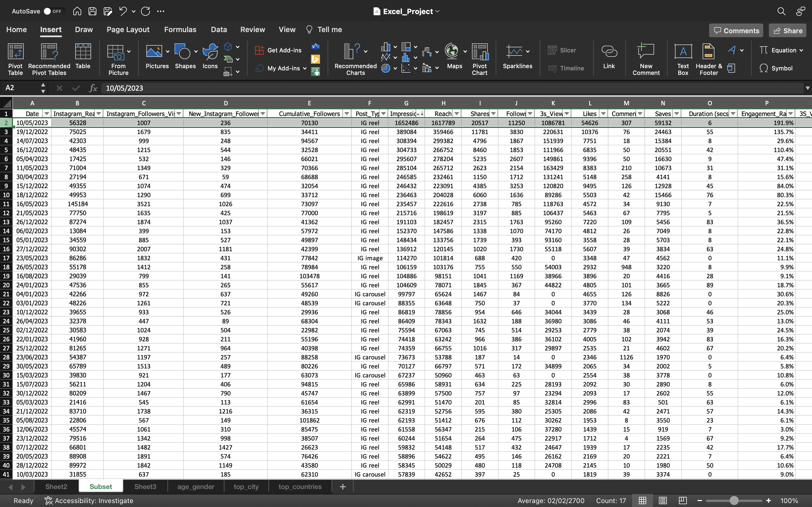Click the Insert menu tab
The width and height of the screenshot is (812, 507).
pyautogui.click(x=50, y=29)
